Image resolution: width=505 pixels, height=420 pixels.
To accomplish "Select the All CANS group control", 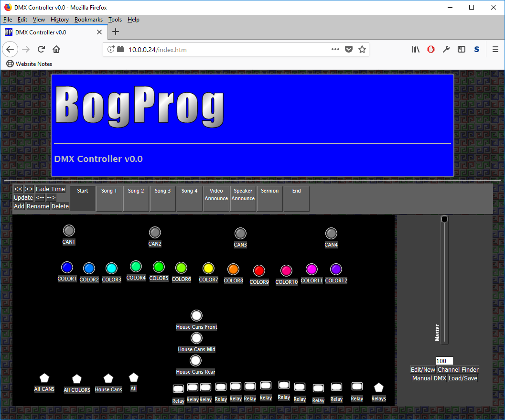I will 44,377.
